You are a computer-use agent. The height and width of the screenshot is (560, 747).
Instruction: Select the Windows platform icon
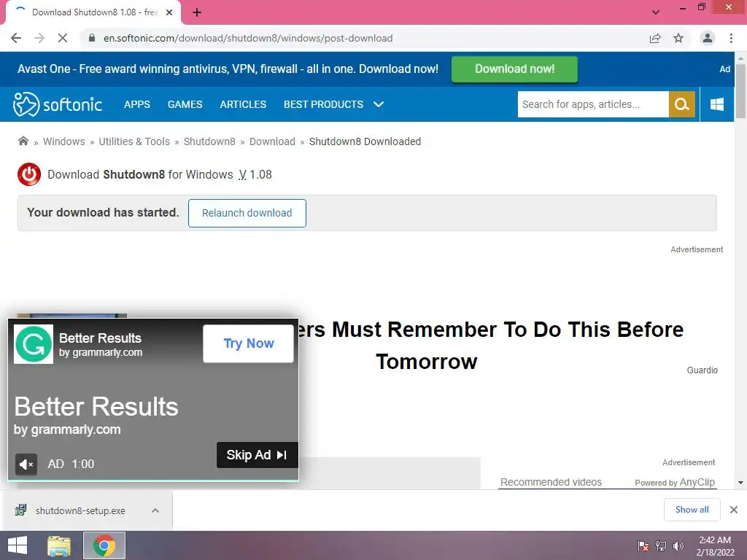click(x=716, y=104)
